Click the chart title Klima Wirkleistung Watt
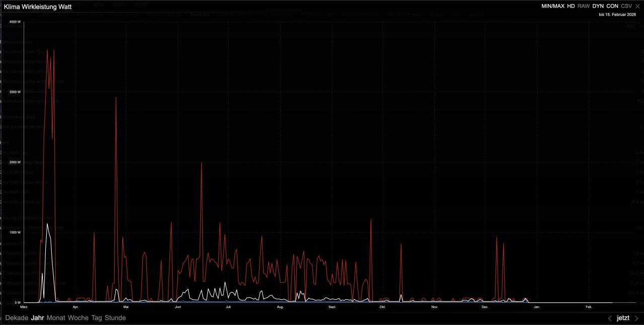The image size is (644, 325). click(38, 7)
